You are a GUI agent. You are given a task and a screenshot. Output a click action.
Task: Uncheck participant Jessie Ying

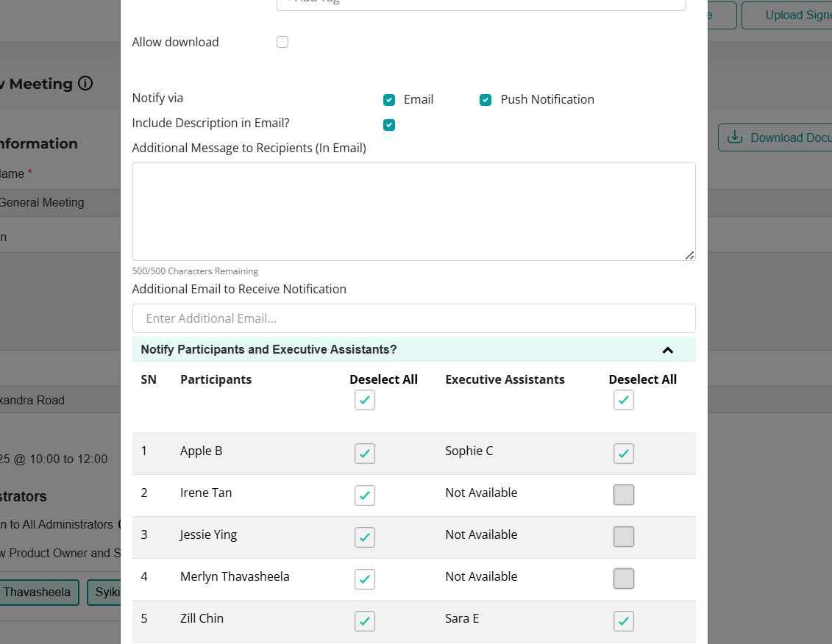[x=365, y=537]
